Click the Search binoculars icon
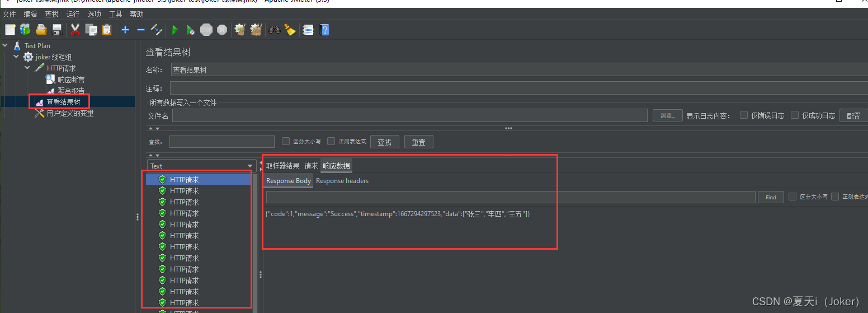The height and width of the screenshot is (313, 868). [x=274, y=30]
